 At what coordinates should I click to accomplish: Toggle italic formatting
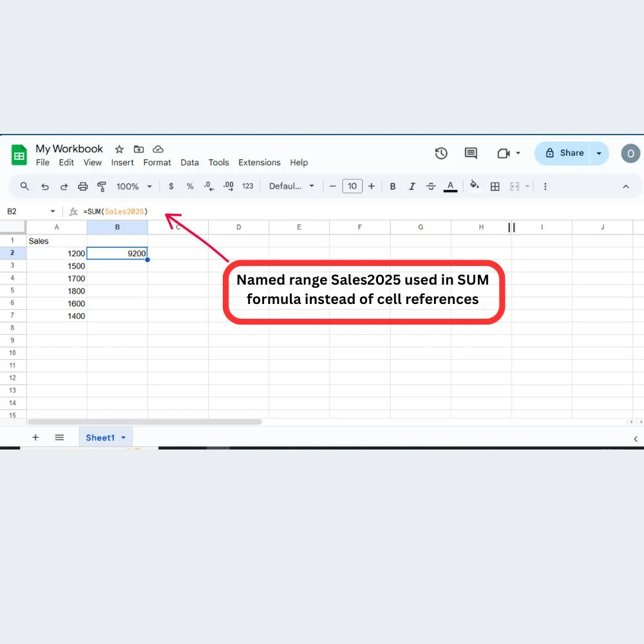pyautogui.click(x=412, y=187)
